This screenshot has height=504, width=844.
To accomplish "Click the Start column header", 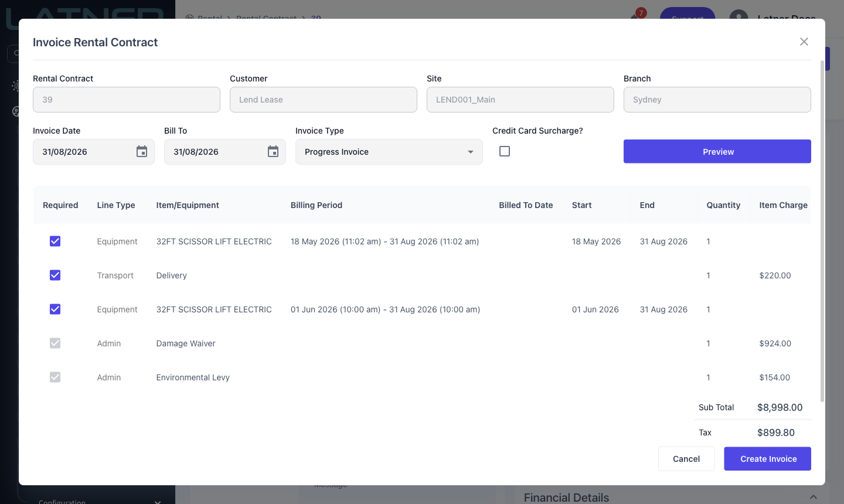I will pos(582,205).
